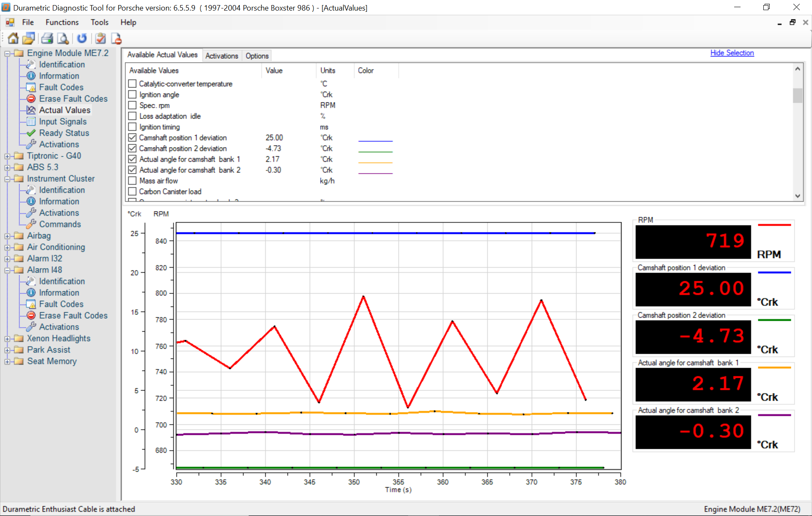Enable the Mass air flow checkbox

point(132,181)
